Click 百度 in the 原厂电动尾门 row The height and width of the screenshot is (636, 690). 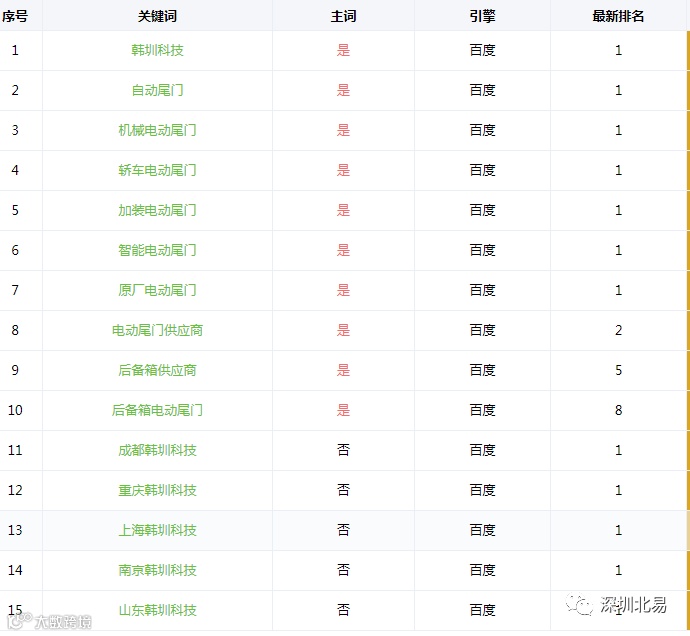pos(482,290)
